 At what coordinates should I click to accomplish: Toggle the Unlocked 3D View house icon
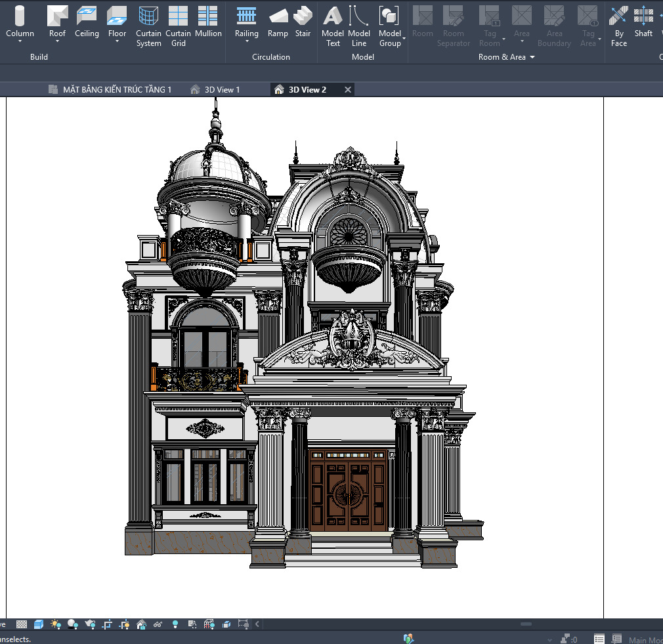click(141, 624)
